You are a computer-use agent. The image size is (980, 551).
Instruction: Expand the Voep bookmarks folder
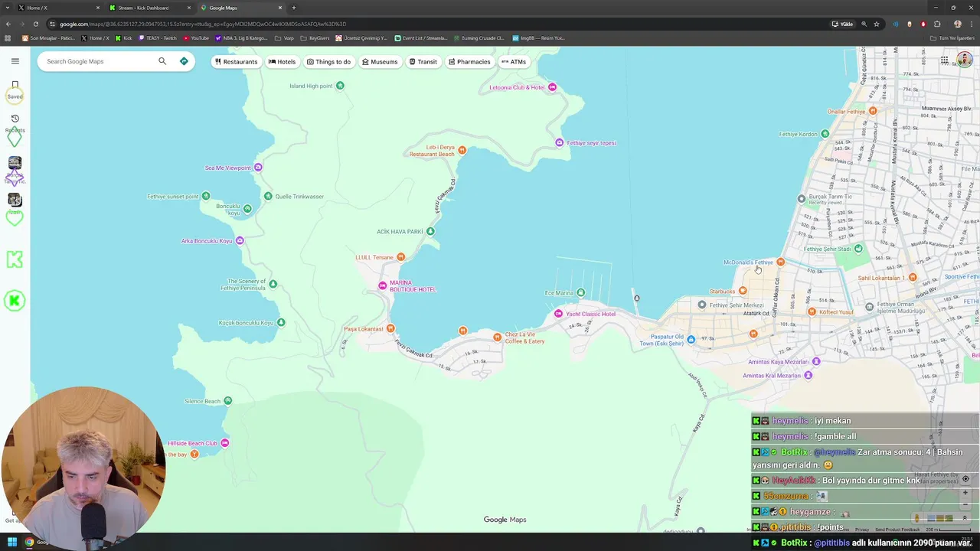pyautogui.click(x=284, y=37)
